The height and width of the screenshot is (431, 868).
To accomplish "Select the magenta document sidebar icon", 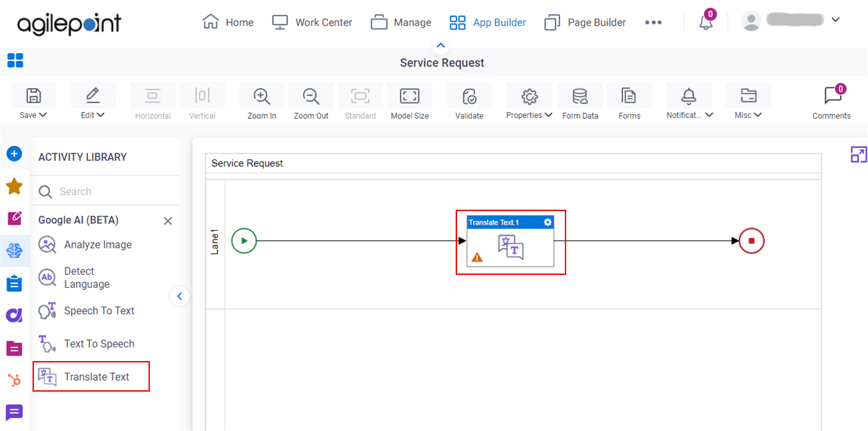I will 14,349.
